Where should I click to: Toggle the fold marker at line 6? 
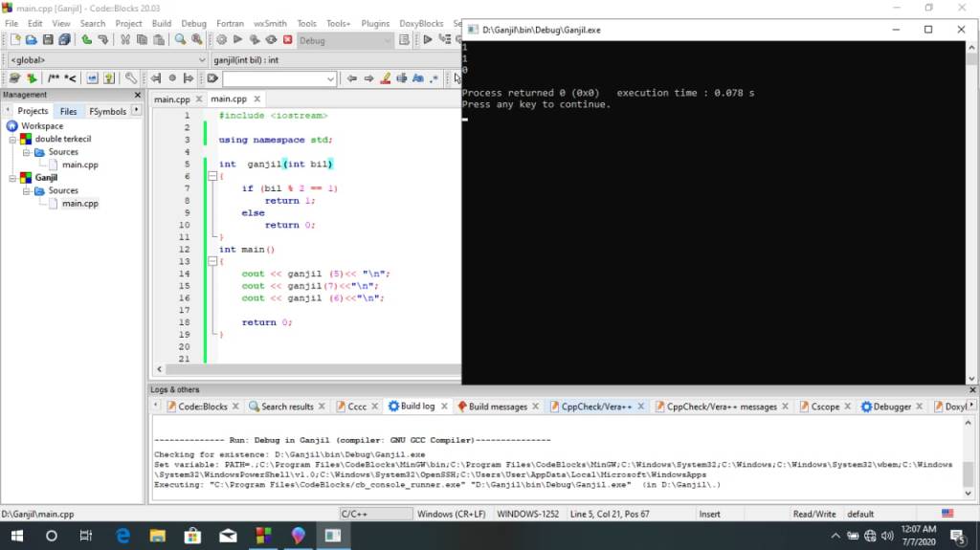tap(212, 177)
